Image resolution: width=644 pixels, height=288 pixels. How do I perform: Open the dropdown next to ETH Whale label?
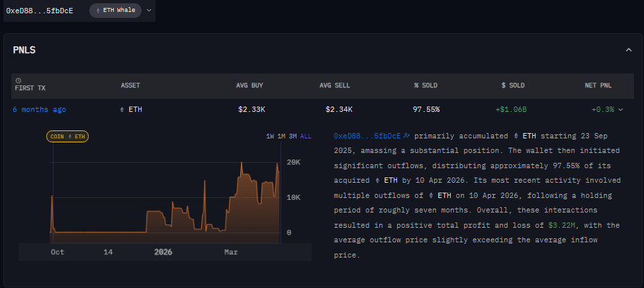click(149, 11)
